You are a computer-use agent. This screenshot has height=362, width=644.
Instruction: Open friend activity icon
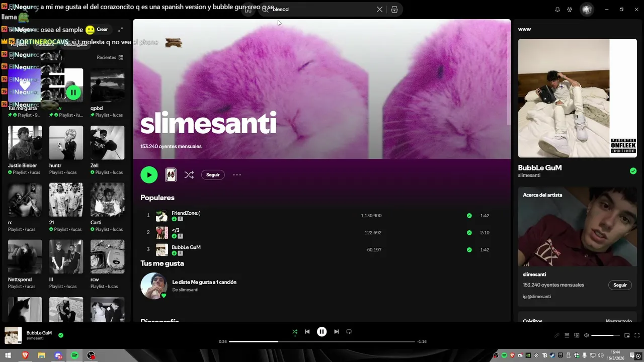click(570, 10)
